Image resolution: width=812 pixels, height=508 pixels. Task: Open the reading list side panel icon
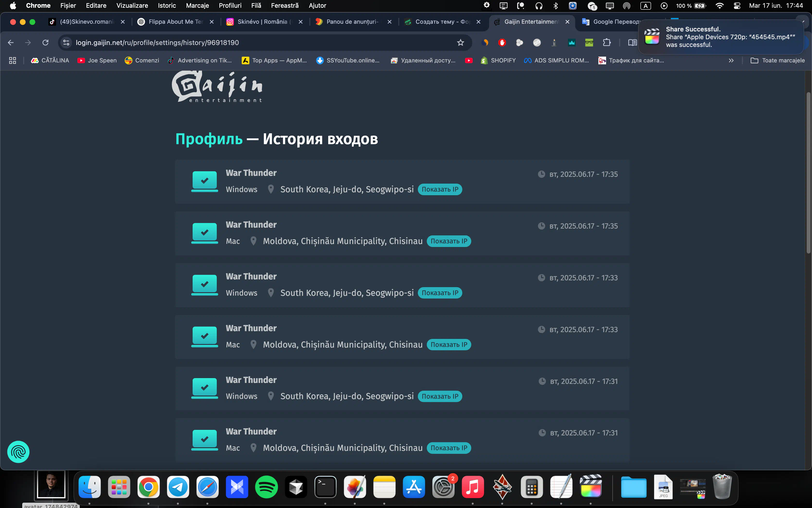[632, 43]
